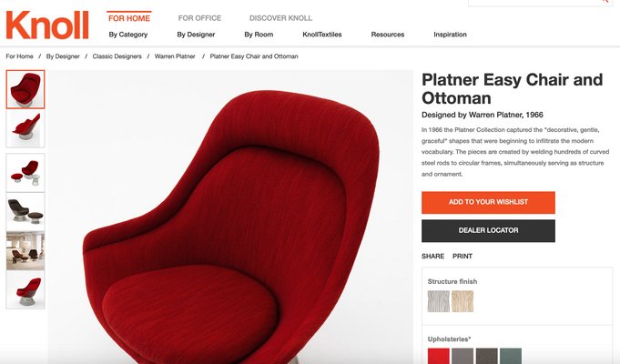Image resolution: width=620 pixels, height=364 pixels.
Task: Click the Share link
Action: [432, 256]
